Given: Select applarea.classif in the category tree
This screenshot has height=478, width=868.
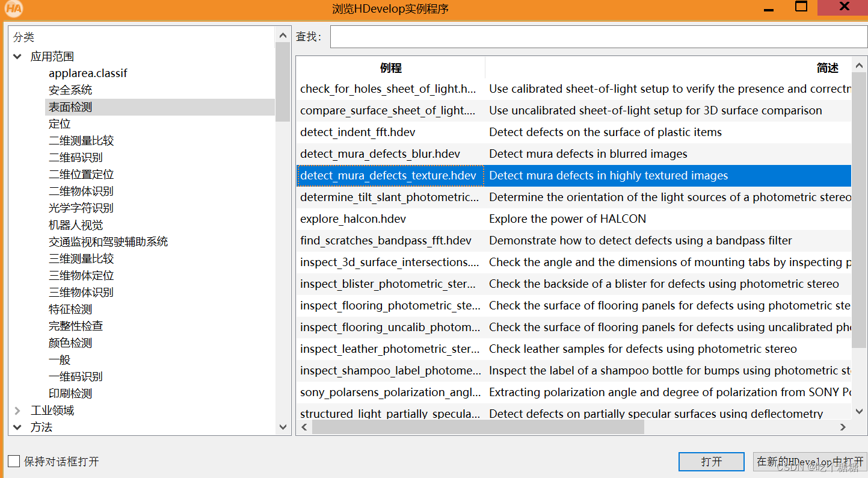Looking at the screenshot, I should tap(88, 73).
